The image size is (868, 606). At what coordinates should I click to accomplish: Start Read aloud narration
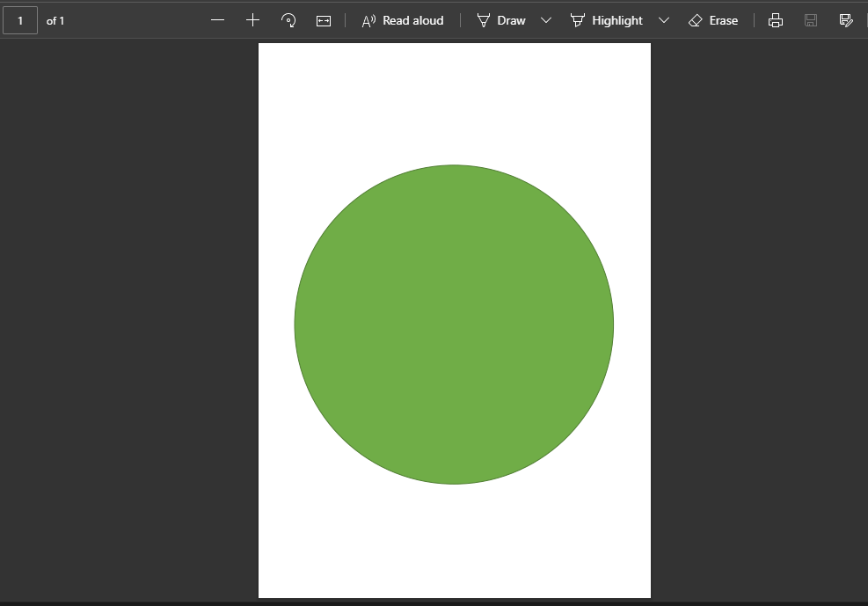coord(403,19)
